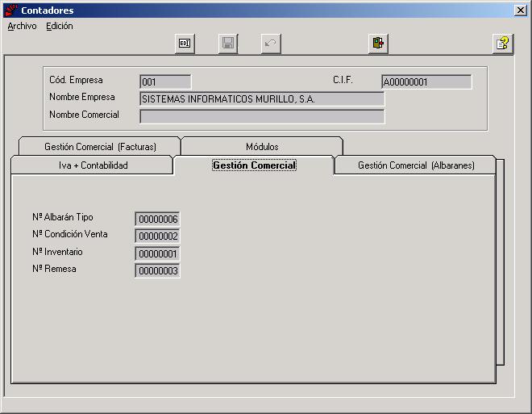Open the Gestión Comercial (Albaranes) tab
532x414 pixels.
pyautogui.click(x=416, y=165)
